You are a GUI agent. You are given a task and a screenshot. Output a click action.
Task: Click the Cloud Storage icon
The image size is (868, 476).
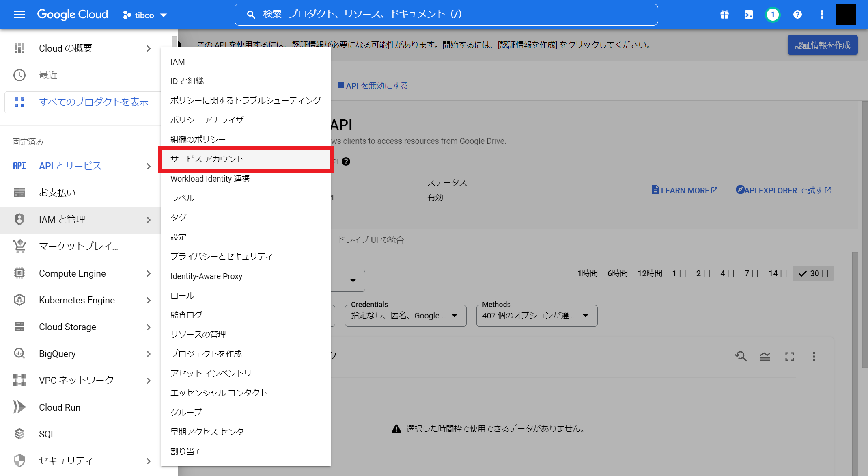19,327
